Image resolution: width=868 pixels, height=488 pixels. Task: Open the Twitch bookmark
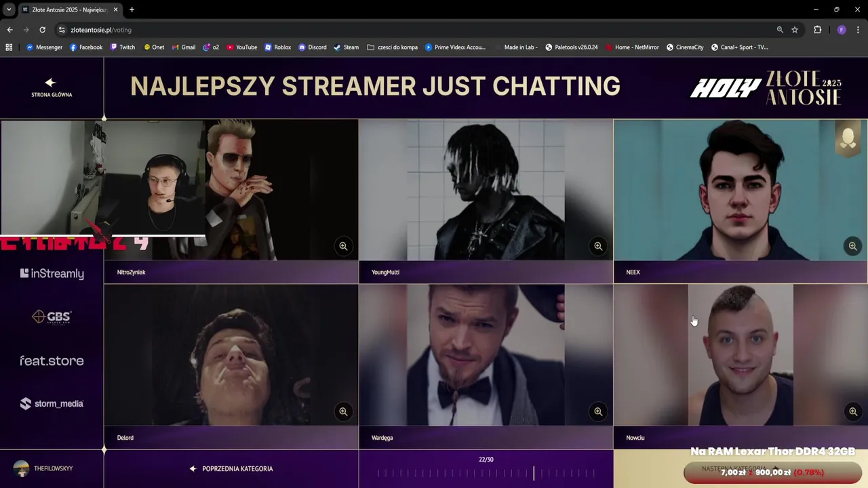[122, 47]
